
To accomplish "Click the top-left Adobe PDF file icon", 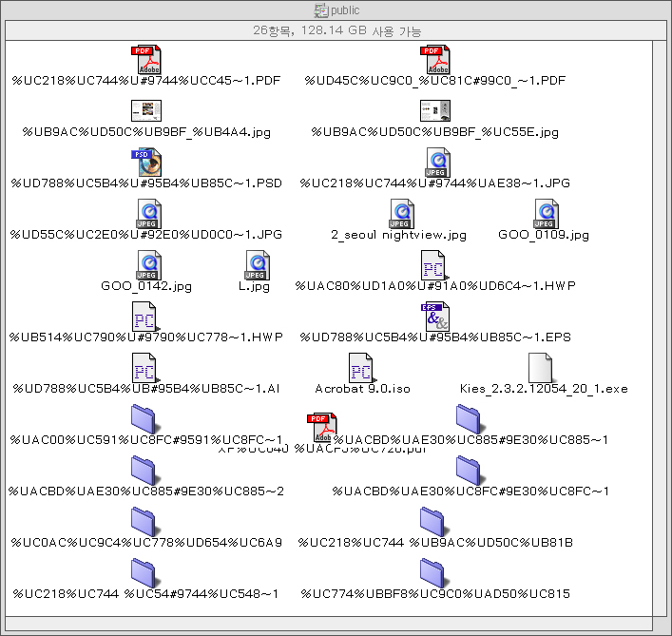I will coord(146,60).
